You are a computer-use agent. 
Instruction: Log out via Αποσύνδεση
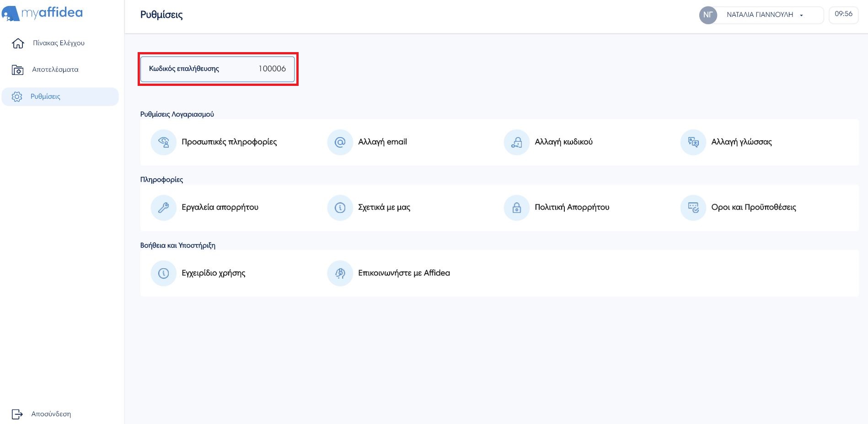pos(51,414)
